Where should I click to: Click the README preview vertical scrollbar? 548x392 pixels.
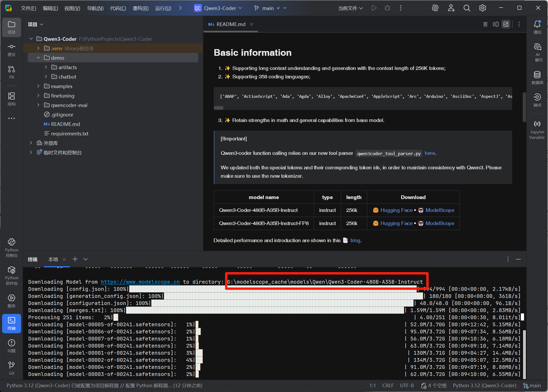(524, 107)
